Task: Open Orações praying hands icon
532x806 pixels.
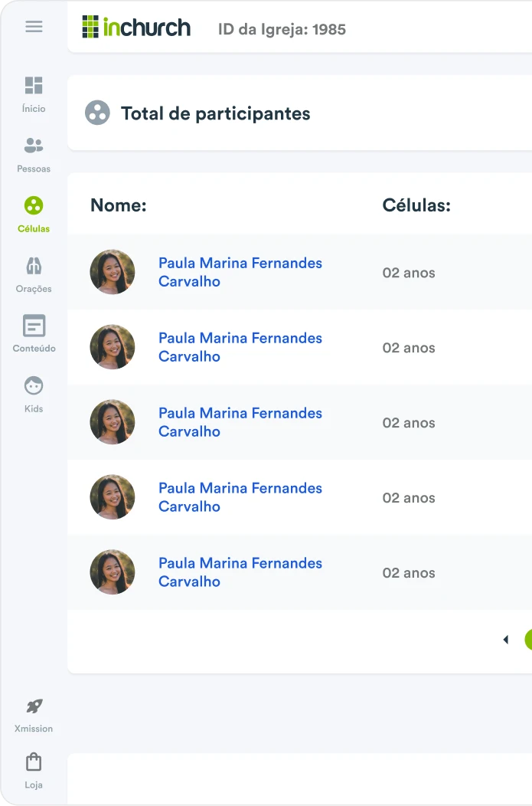Action: [34, 266]
